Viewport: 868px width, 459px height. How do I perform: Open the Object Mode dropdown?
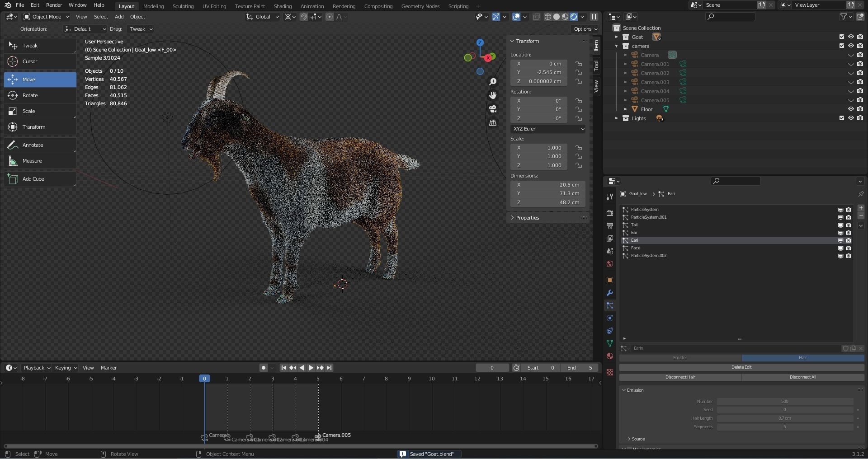point(46,17)
